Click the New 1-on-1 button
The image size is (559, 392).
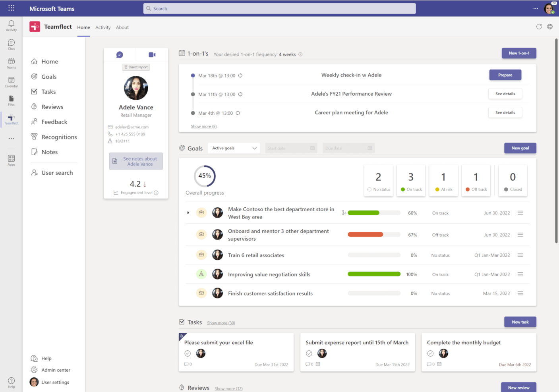(519, 53)
